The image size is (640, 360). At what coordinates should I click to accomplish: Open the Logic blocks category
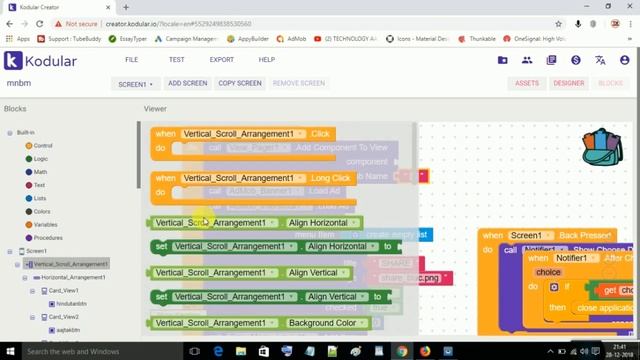[x=37, y=159]
